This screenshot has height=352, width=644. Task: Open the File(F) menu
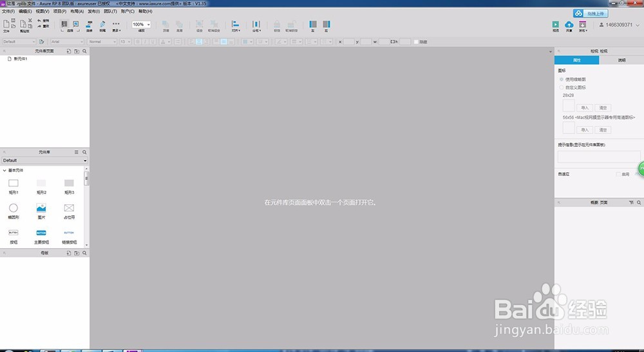click(x=8, y=12)
